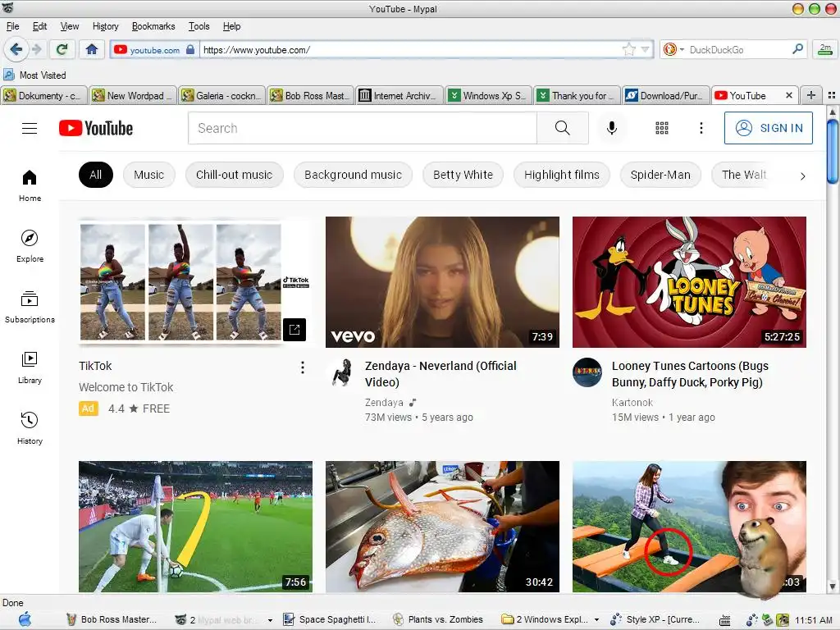Switch to the Dokumenty tab

click(43, 96)
